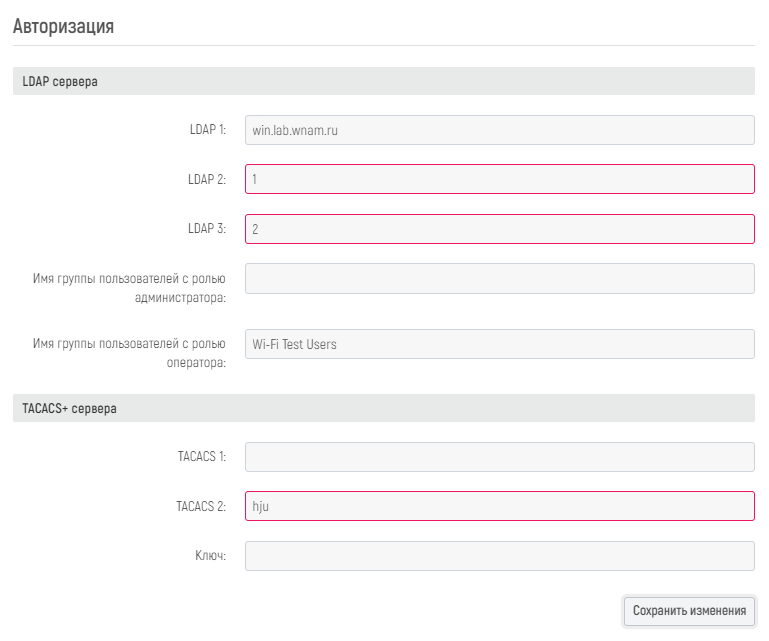Image resolution: width=769 pixels, height=641 pixels.
Task: Click the Авторизация page title
Action: tap(63, 27)
